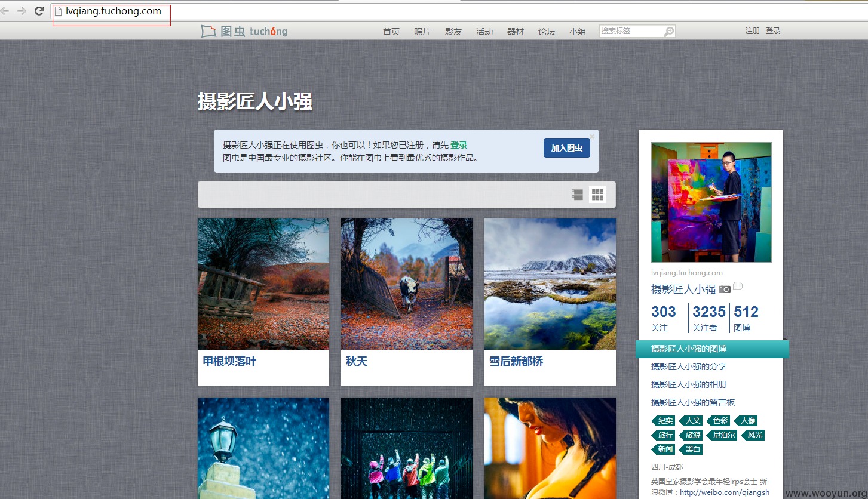
Task: Click the 旅游 tag
Action: click(692, 435)
